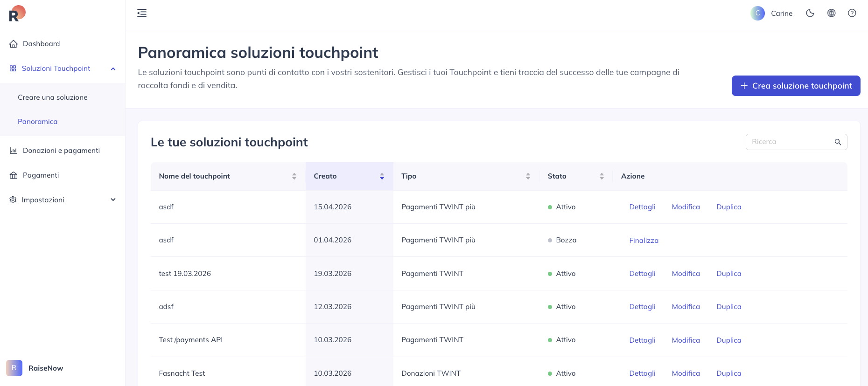Collapse the Soluzioni Touchpoint menu with its chevron
Image resolution: width=868 pixels, height=386 pixels.
(x=113, y=69)
